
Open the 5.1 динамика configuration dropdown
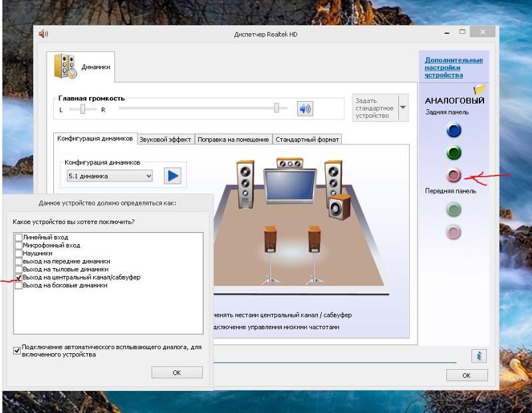pos(110,176)
